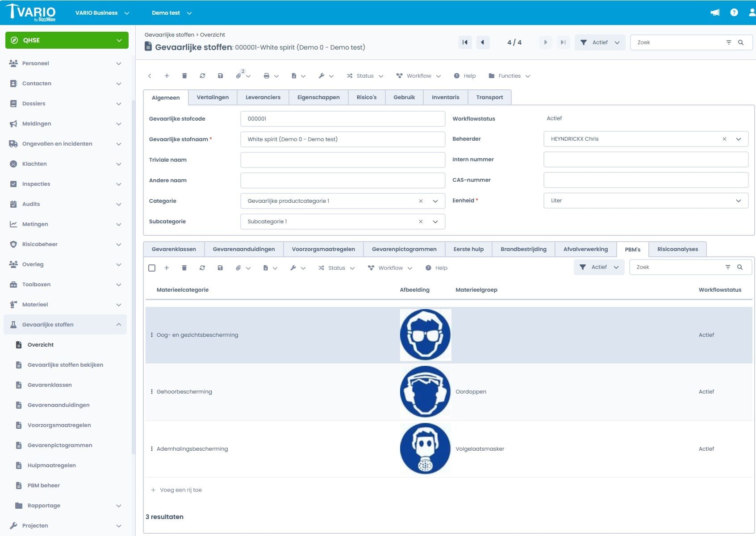
Task: Click the Oog- en gezichtsbescherming pictogram image
Action: coord(425,335)
